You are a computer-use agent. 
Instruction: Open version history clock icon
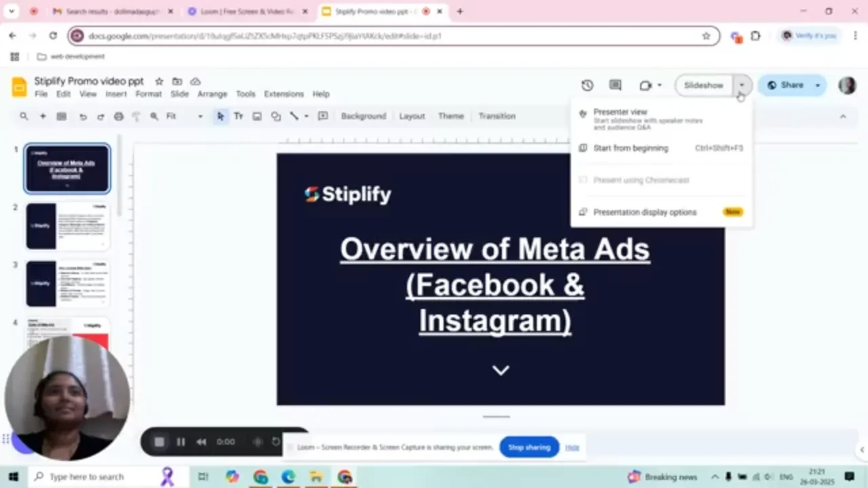click(x=587, y=85)
